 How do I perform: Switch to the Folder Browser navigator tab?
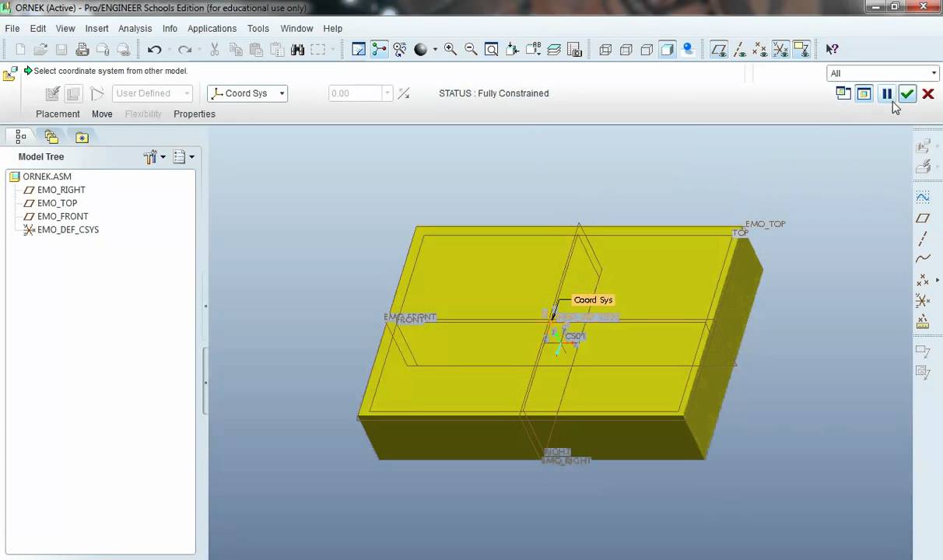51,137
